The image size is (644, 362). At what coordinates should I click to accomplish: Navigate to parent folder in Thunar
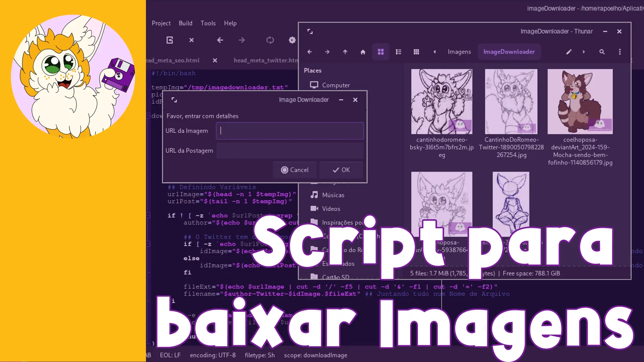[x=345, y=52]
